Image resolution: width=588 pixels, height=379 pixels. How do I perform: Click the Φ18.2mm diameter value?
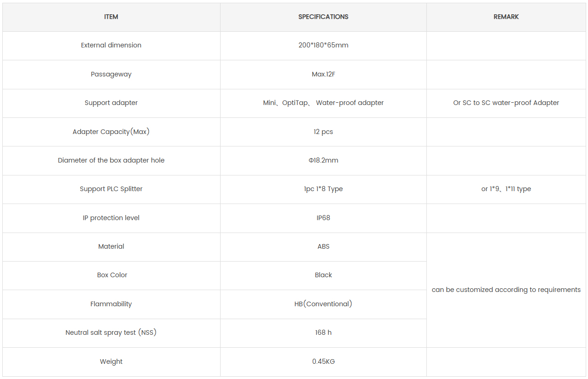pyautogui.click(x=323, y=160)
